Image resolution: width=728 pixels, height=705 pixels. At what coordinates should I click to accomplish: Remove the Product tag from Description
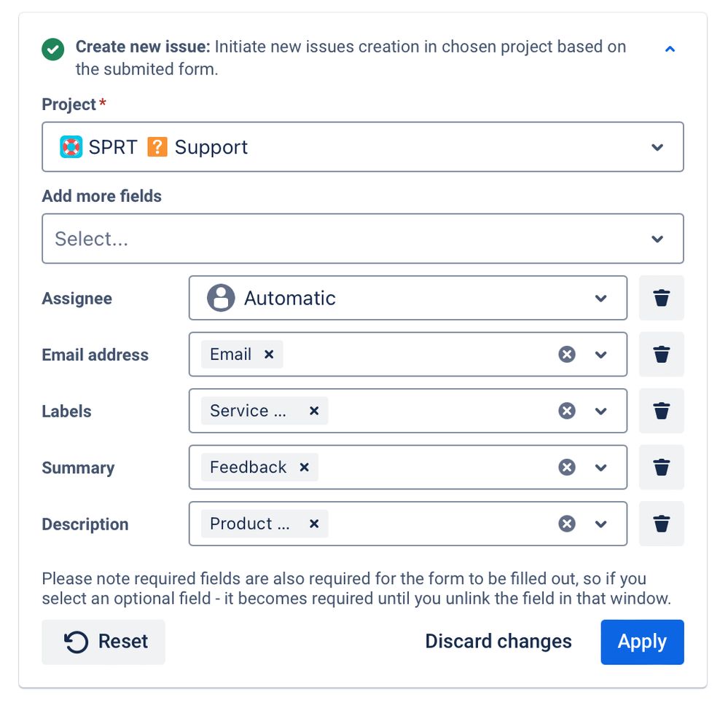point(314,524)
